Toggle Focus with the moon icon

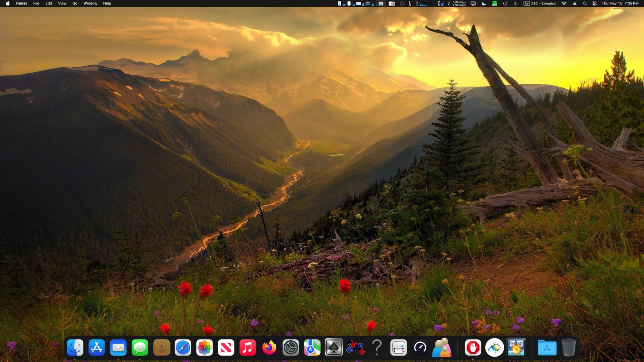click(x=484, y=4)
